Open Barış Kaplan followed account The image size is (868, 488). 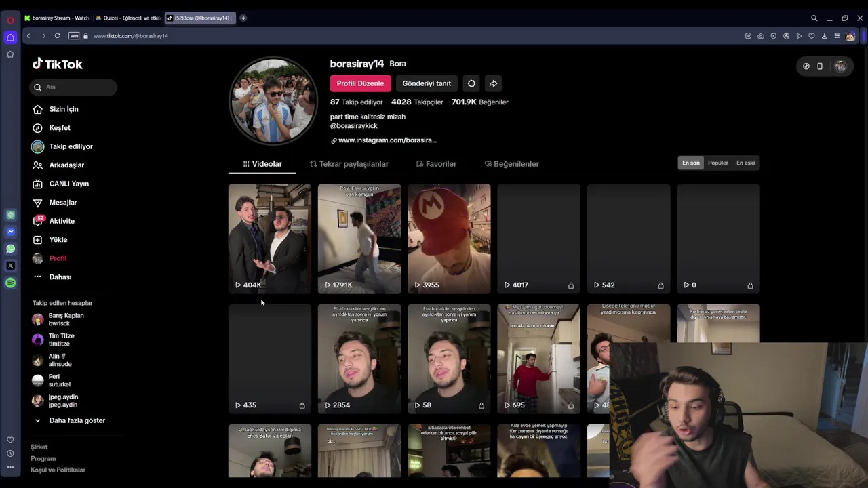tap(58, 319)
